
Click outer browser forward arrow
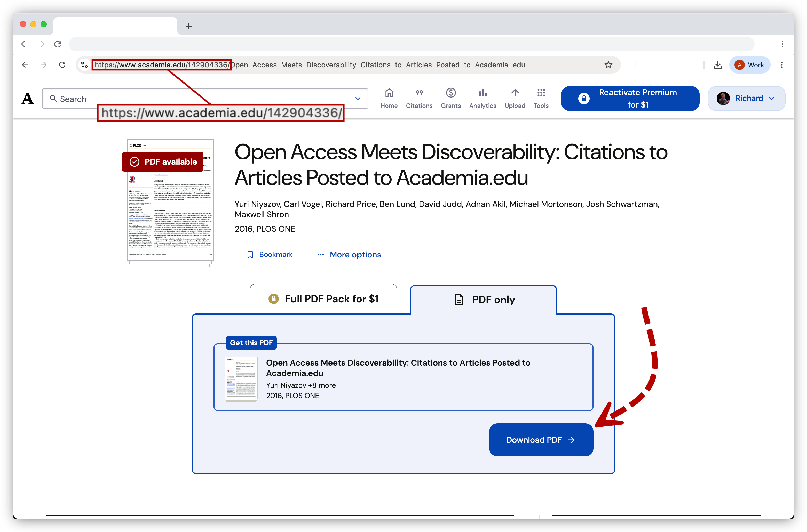click(x=41, y=44)
